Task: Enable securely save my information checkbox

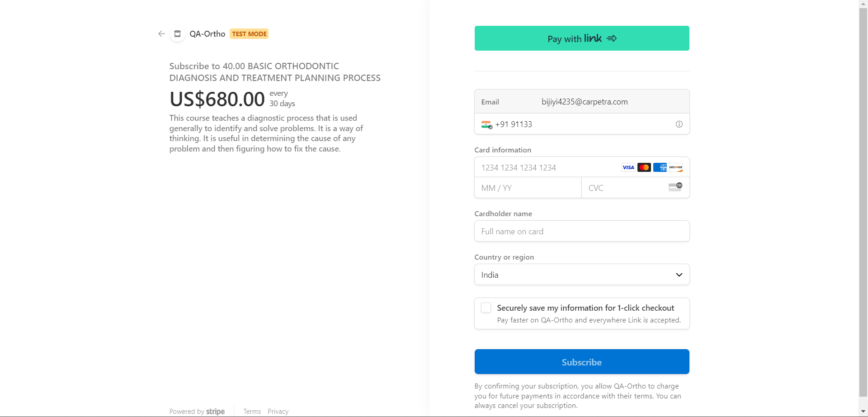Action: [x=486, y=308]
